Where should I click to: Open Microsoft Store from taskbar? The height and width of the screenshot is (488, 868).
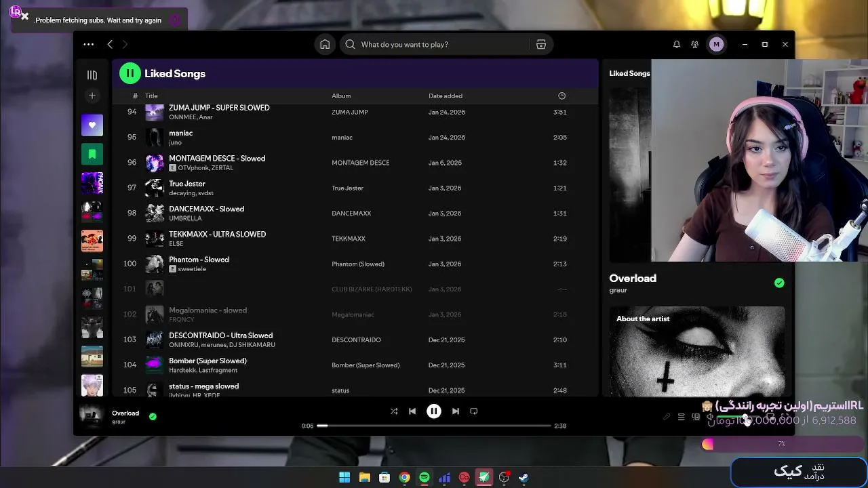pyautogui.click(x=384, y=477)
